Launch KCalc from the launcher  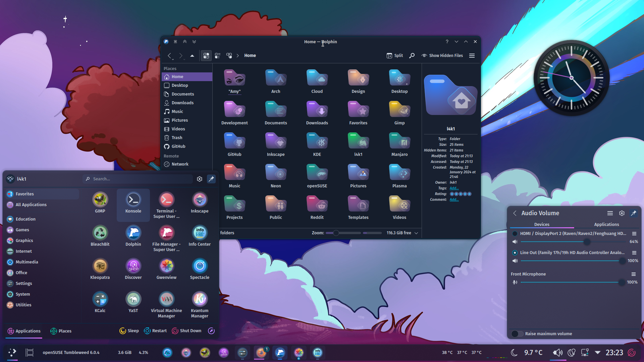(100, 303)
